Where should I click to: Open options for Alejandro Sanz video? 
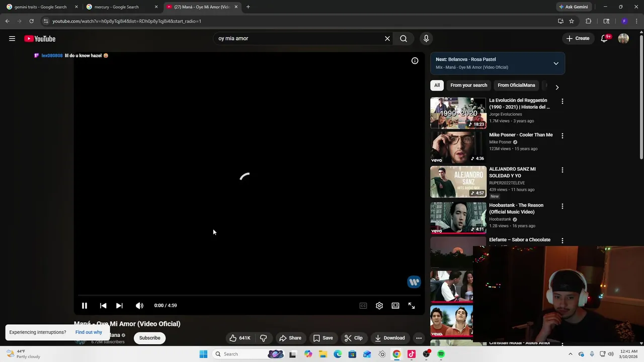point(562,170)
